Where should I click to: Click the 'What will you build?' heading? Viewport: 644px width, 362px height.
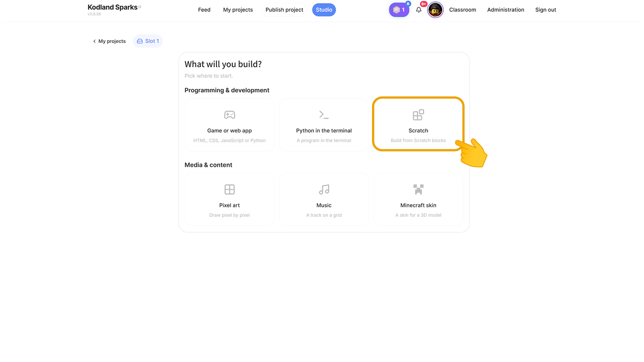pos(223,64)
